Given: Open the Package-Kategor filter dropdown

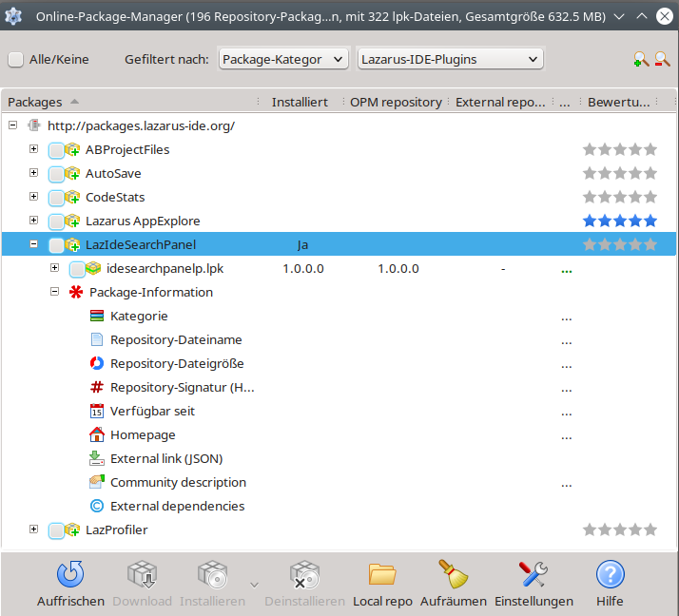Looking at the screenshot, I should point(283,59).
